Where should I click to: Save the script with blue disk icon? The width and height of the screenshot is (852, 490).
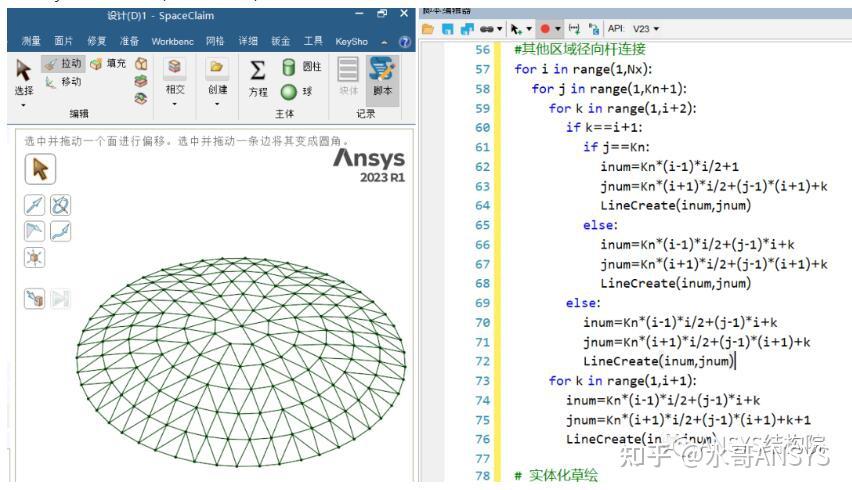coord(447,29)
